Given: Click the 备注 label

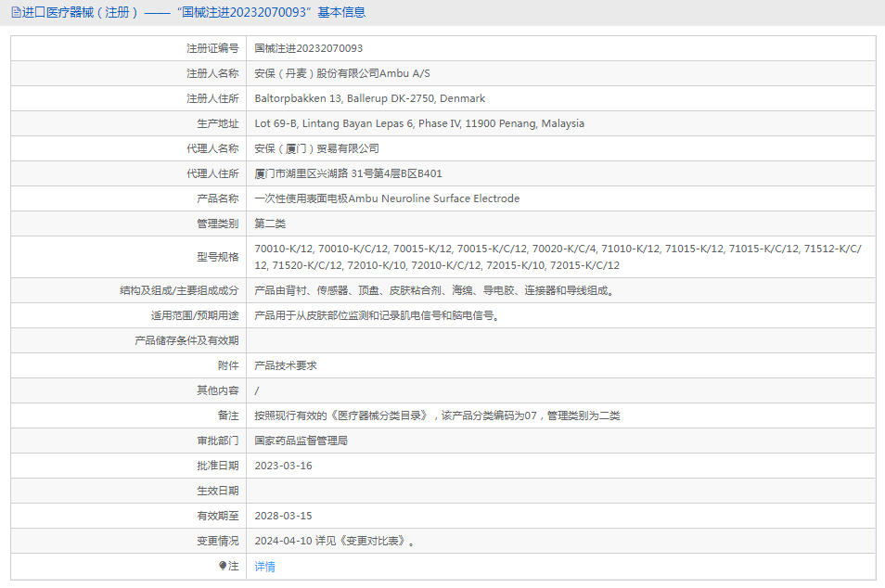Looking at the screenshot, I should [228, 415].
